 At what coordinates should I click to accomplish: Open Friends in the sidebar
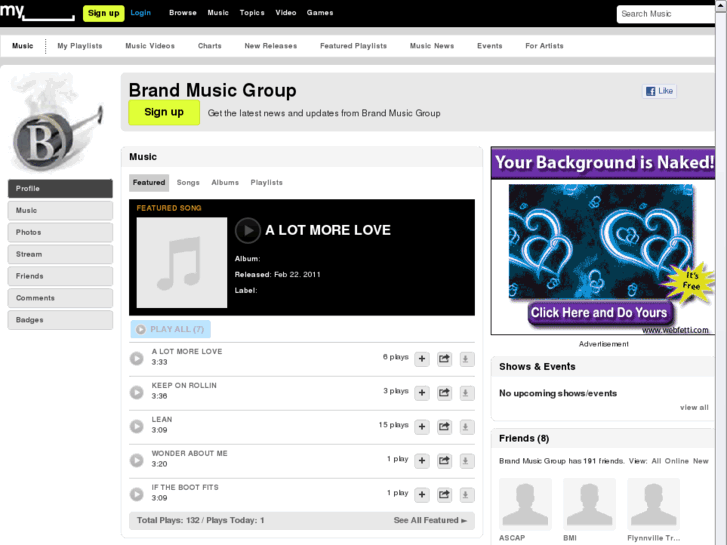[x=60, y=276]
